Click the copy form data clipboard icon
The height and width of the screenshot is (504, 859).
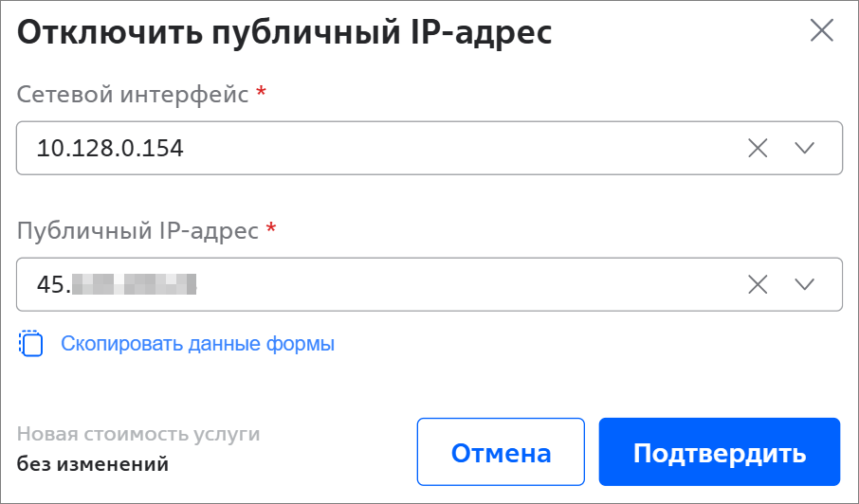pos(31,344)
